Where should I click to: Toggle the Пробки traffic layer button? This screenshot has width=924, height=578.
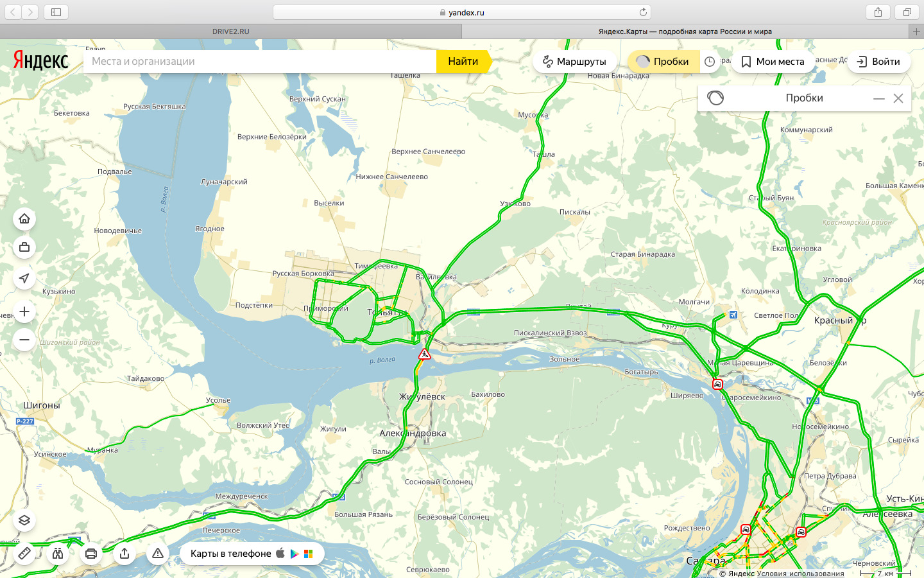tap(663, 62)
